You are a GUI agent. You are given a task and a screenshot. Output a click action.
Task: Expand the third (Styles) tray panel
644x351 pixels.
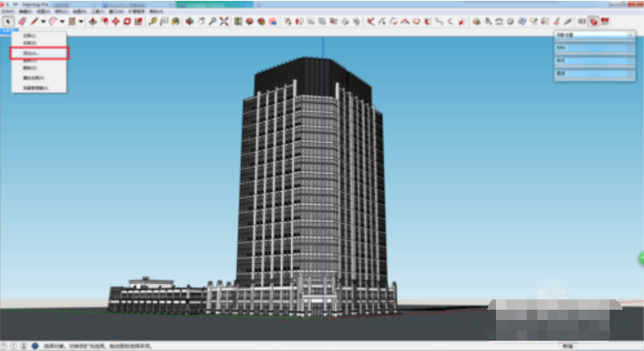click(595, 61)
